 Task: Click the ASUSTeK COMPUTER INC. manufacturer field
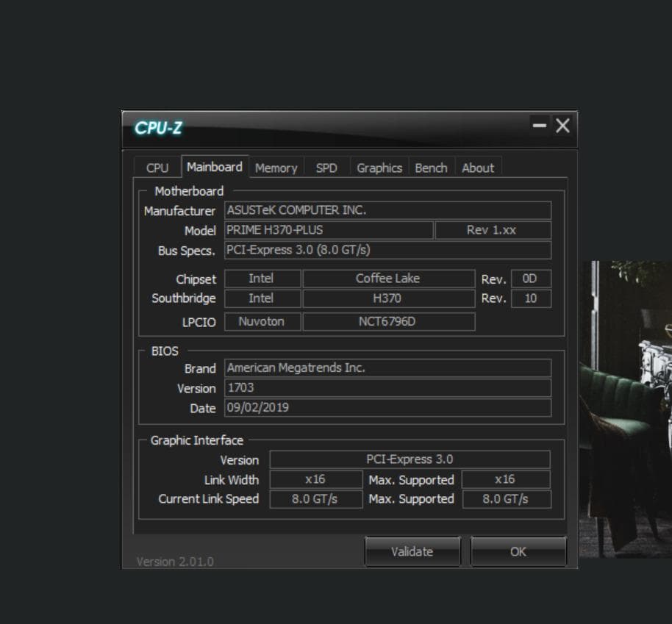click(388, 210)
